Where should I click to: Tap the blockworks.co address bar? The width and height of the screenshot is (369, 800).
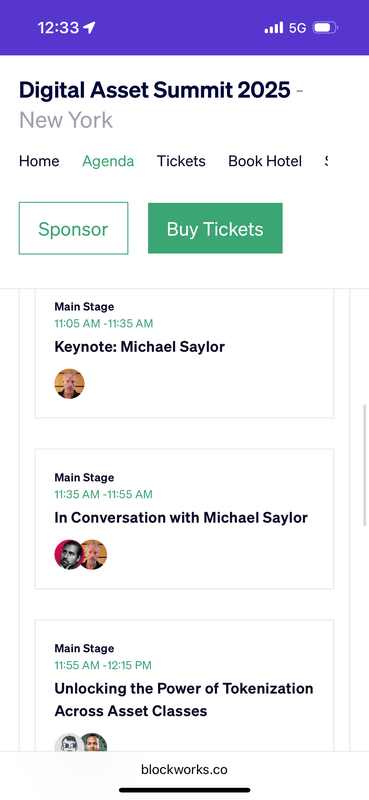click(x=184, y=770)
